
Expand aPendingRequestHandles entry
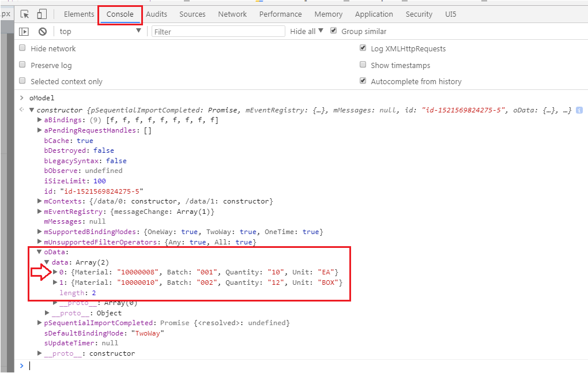[x=39, y=130]
